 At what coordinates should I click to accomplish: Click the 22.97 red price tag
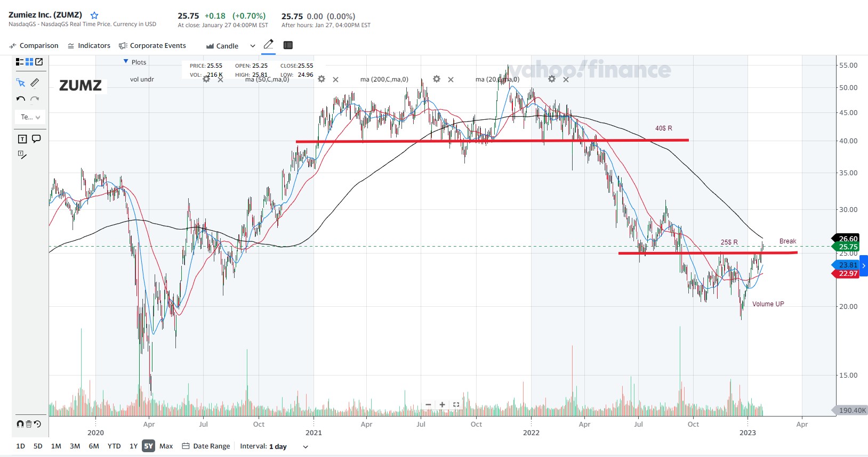tap(846, 274)
